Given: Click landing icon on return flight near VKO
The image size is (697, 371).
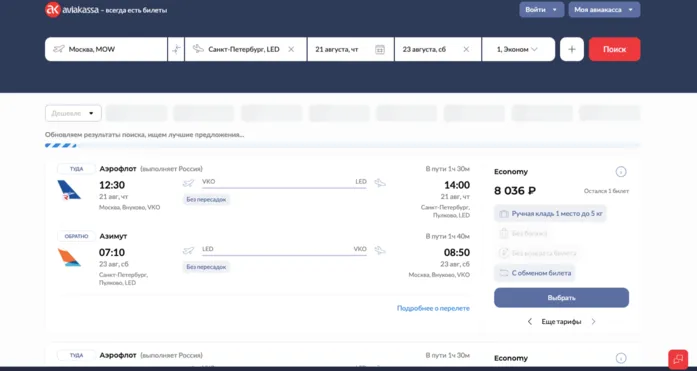Looking at the screenshot, I should [380, 251].
